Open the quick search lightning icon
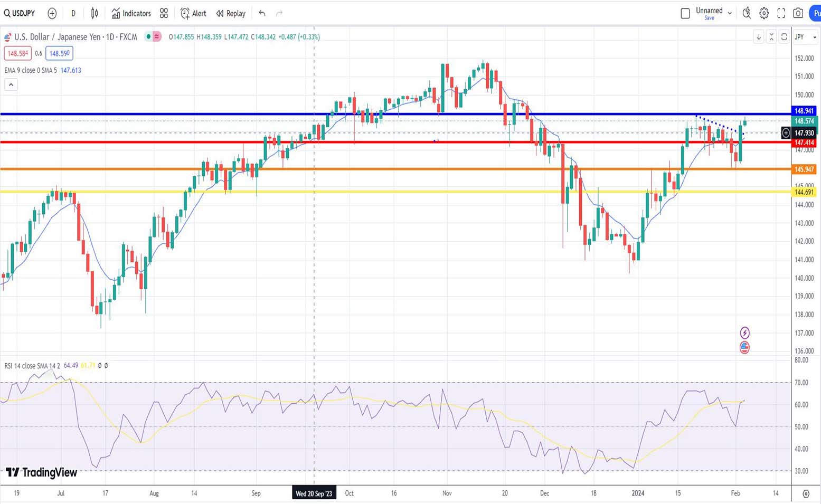Image resolution: width=821 pixels, height=504 pixels. pyautogui.click(x=747, y=13)
